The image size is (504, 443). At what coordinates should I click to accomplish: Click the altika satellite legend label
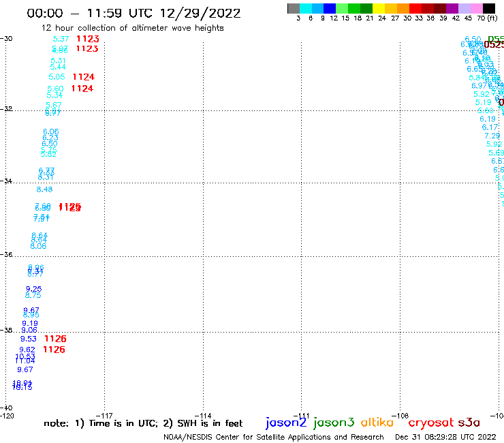[377, 423]
